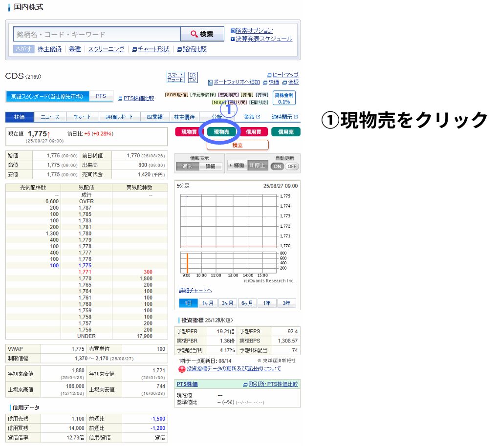The height and width of the screenshot is (448, 499).
Task: Open the IR TV icon
Action: (193, 77)
